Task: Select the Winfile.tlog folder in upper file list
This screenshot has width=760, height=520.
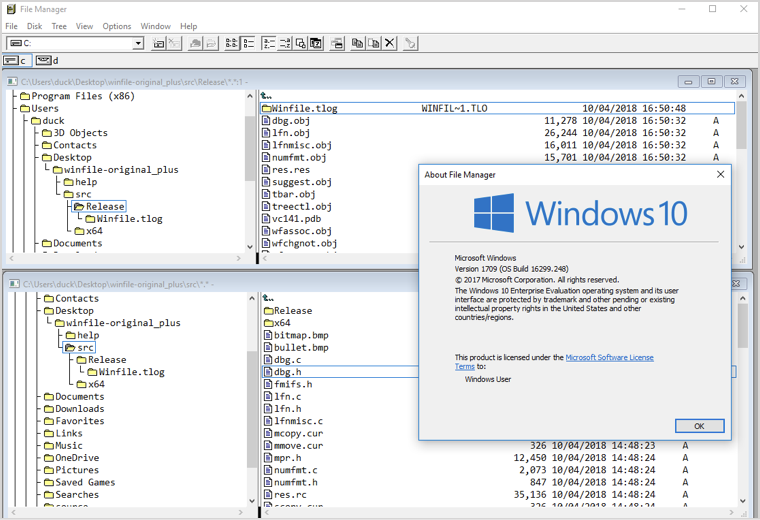Action: [x=498, y=109]
